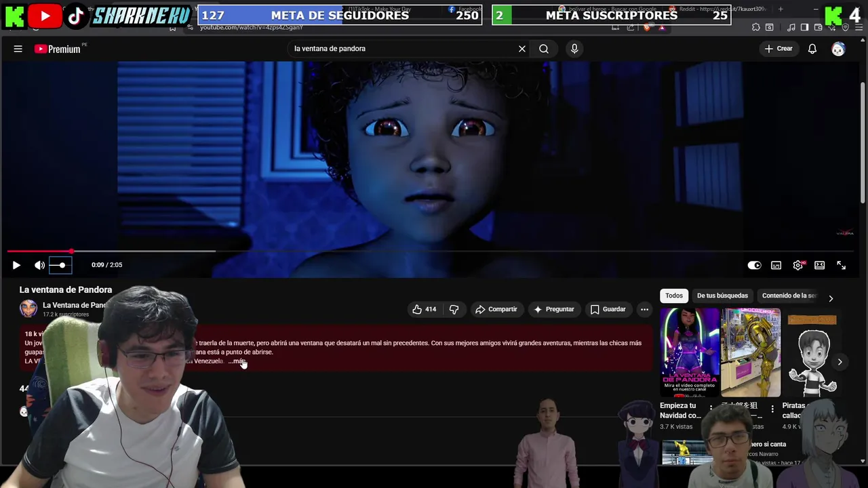Open a new browser tab plus

tap(781, 9)
